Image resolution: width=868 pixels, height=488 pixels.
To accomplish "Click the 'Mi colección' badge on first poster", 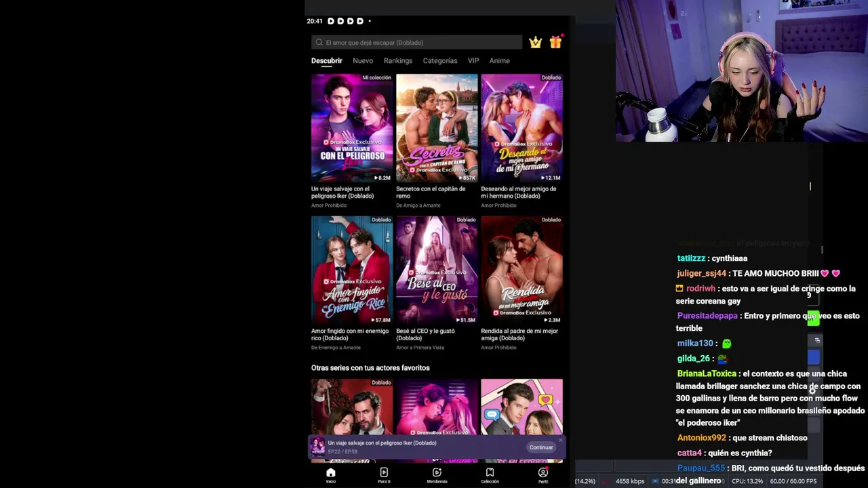I will pyautogui.click(x=376, y=78).
